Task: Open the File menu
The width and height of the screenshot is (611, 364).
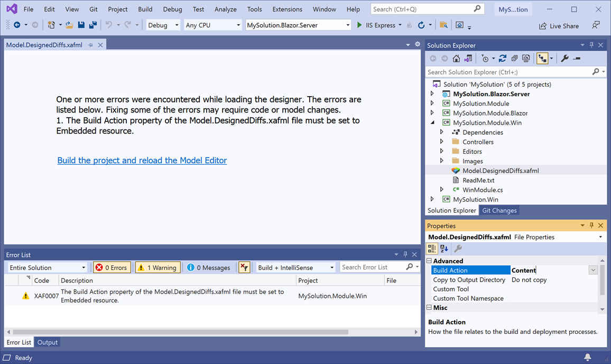Action: click(28, 9)
